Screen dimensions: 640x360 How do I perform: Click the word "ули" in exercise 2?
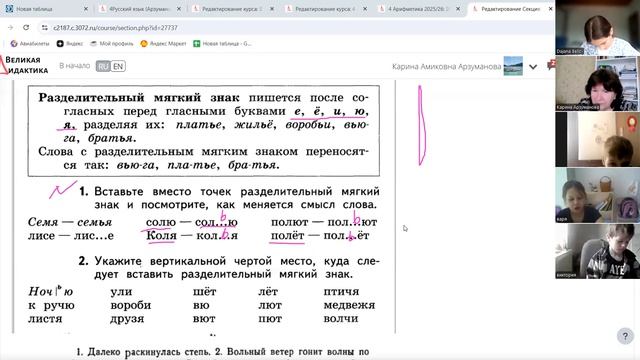tap(121, 291)
